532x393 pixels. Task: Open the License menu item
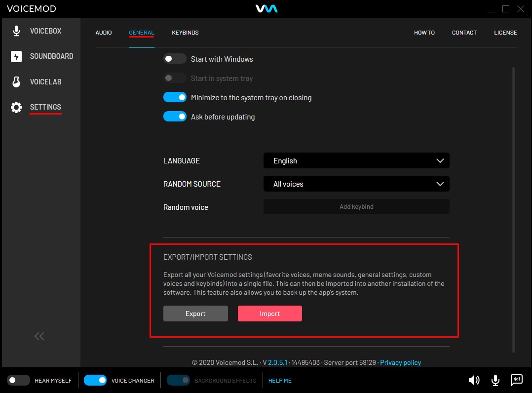point(505,33)
